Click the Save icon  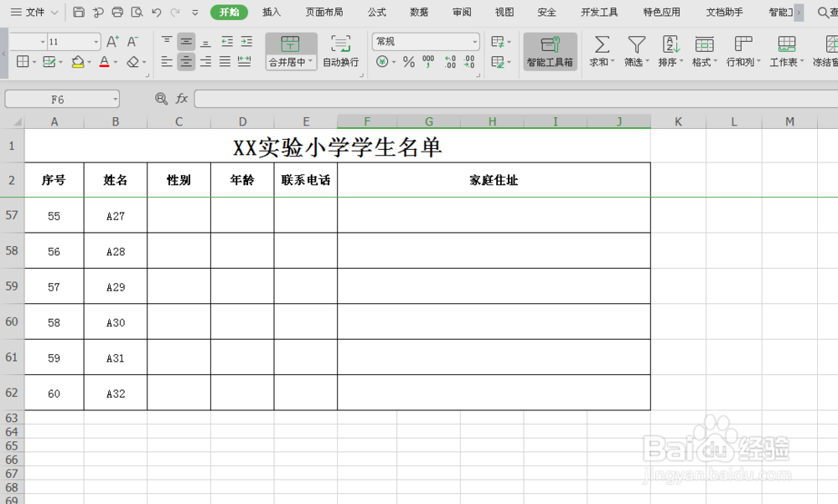(x=79, y=12)
